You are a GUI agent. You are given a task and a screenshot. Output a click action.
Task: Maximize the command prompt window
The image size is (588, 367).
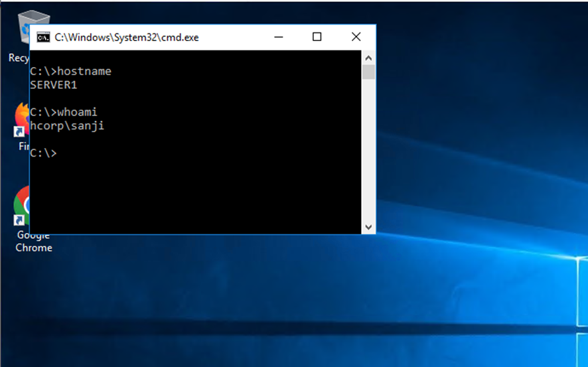pos(317,37)
